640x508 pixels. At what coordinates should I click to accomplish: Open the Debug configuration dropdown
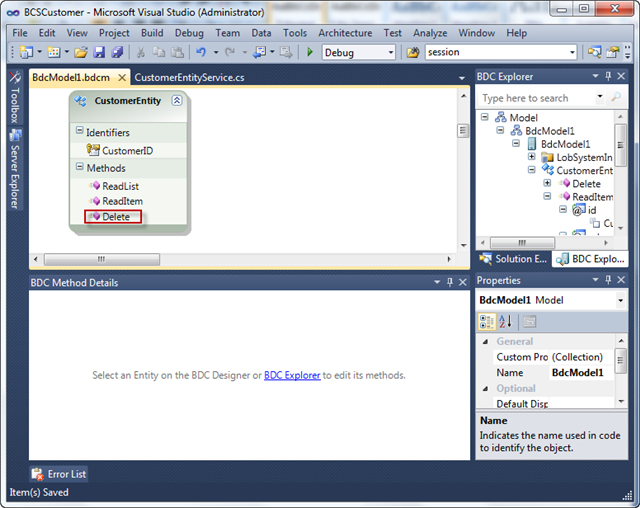tap(391, 52)
